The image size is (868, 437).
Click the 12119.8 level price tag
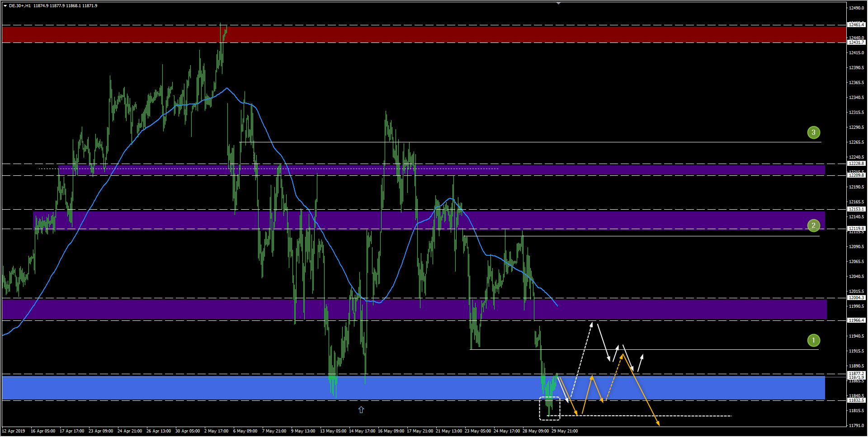[x=856, y=229]
